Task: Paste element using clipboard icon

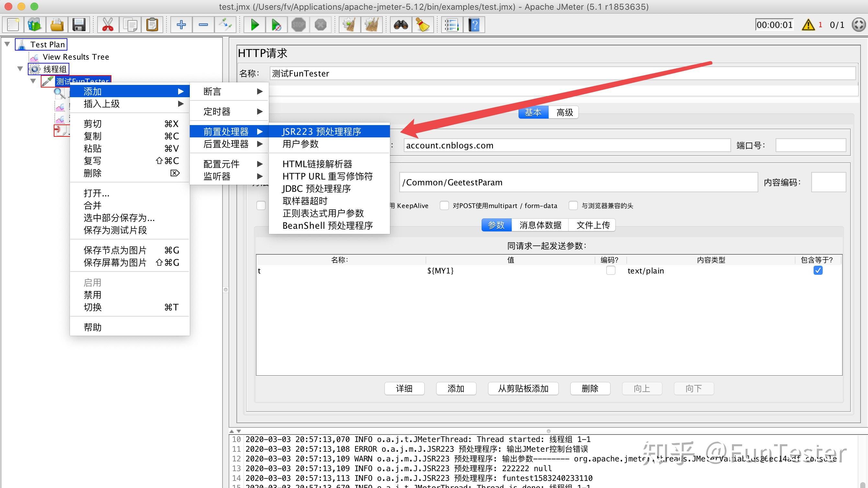Action: [x=152, y=24]
